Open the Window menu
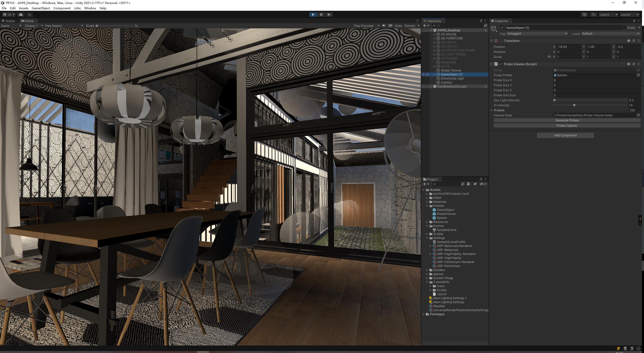The image size is (644, 353). click(90, 8)
